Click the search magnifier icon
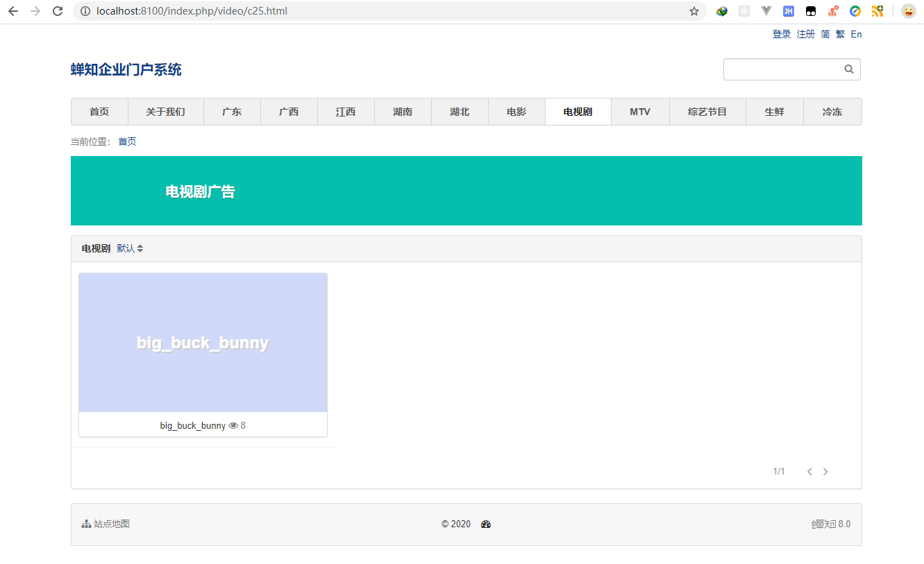 [x=848, y=69]
